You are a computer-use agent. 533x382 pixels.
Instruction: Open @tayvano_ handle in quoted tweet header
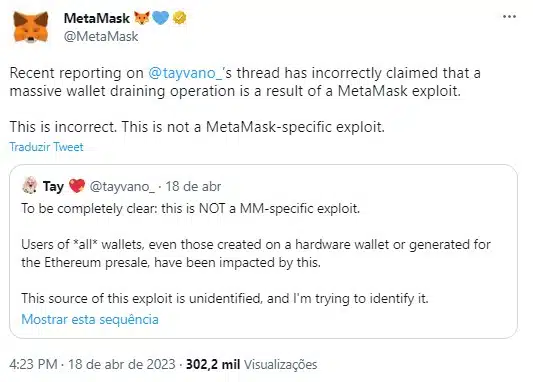122,186
